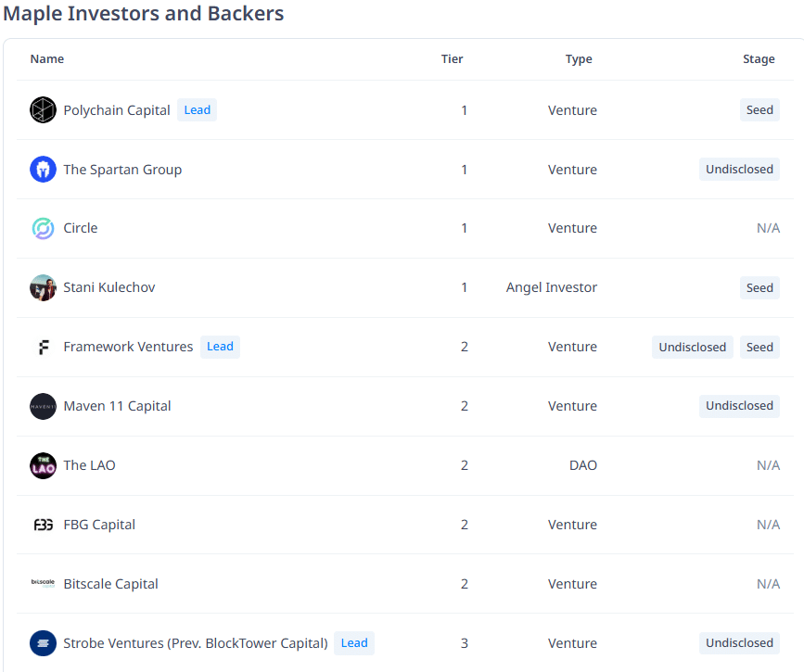This screenshot has height=672, width=804.
Task: Sort the table by Tier column header
Action: [x=452, y=59]
